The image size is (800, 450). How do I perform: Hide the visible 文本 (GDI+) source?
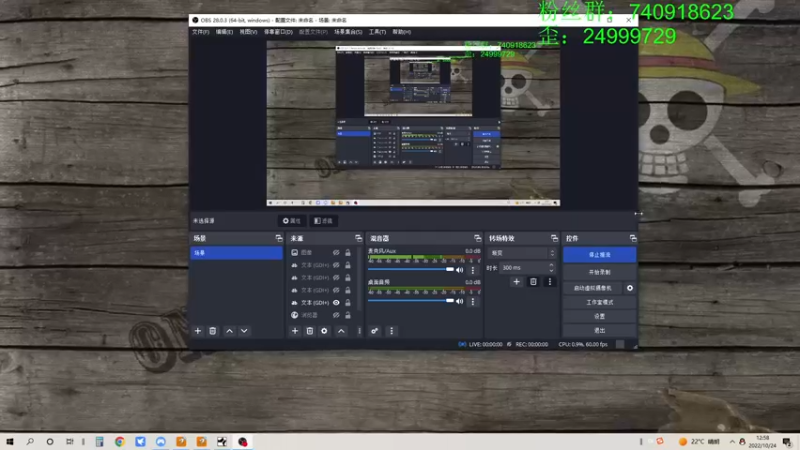pyautogui.click(x=336, y=303)
